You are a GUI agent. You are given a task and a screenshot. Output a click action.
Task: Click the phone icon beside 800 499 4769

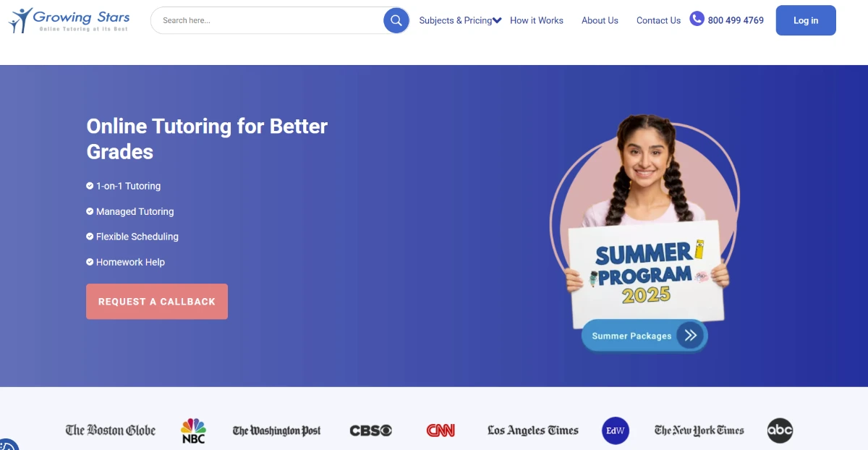click(x=697, y=19)
